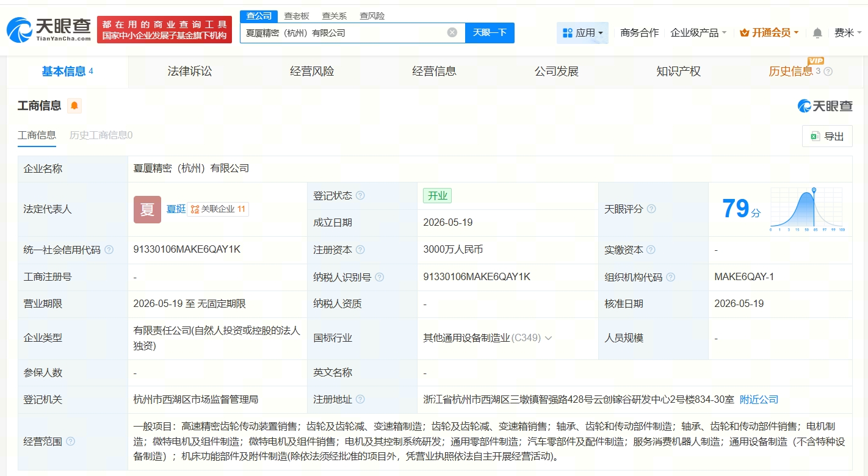The height and width of the screenshot is (476, 868).
Task: Switch to the 经营风险 tab
Action: 312,71
